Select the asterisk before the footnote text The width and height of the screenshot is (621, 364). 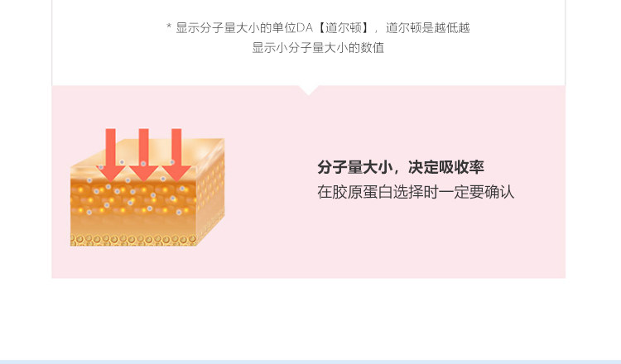point(169,27)
